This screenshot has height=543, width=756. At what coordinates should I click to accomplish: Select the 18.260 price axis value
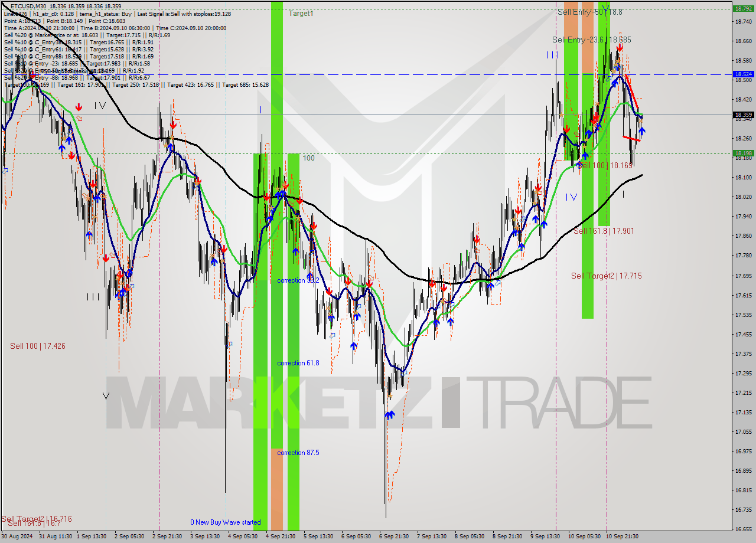click(743, 138)
